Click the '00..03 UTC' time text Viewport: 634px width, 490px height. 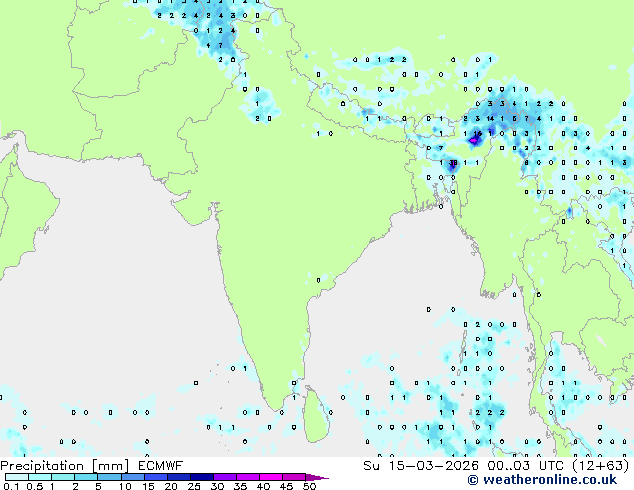[x=526, y=466]
